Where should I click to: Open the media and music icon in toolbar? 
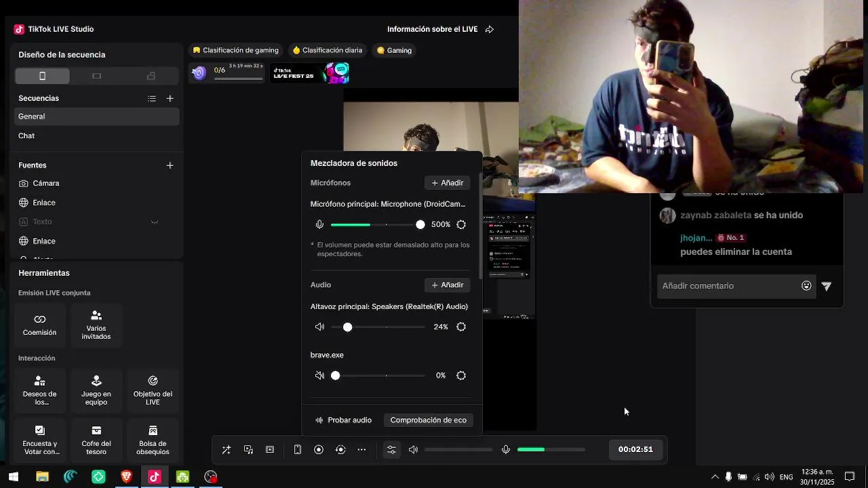pyautogui.click(x=249, y=450)
